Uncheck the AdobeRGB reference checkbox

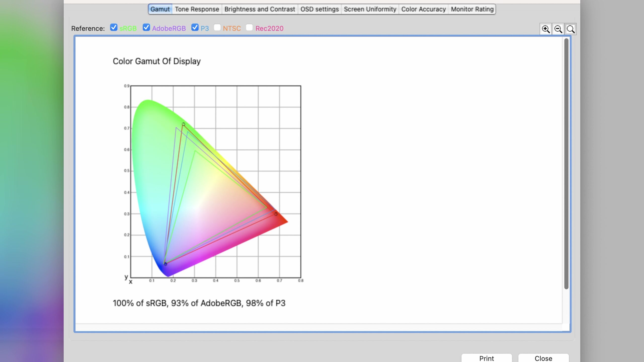(146, 27)
